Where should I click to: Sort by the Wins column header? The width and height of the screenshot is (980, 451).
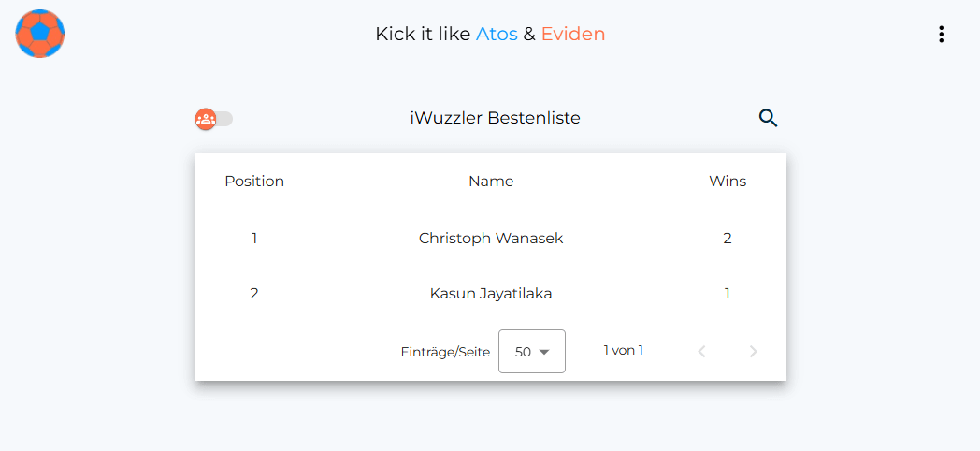[728, 182]
